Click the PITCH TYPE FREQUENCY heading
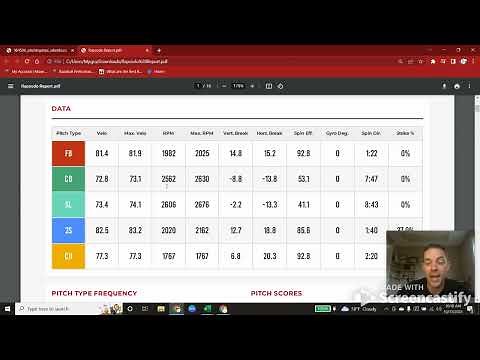 (x=94, y=293)
